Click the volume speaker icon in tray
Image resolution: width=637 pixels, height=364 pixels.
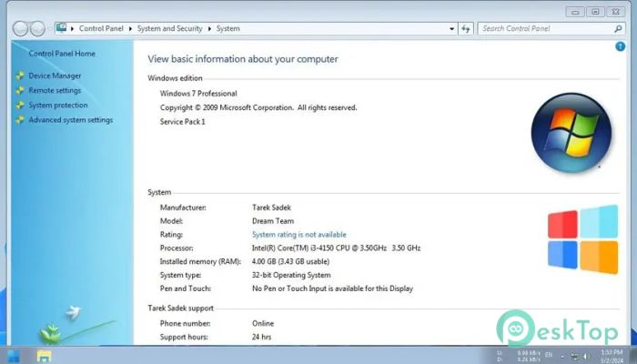[586, 357]
